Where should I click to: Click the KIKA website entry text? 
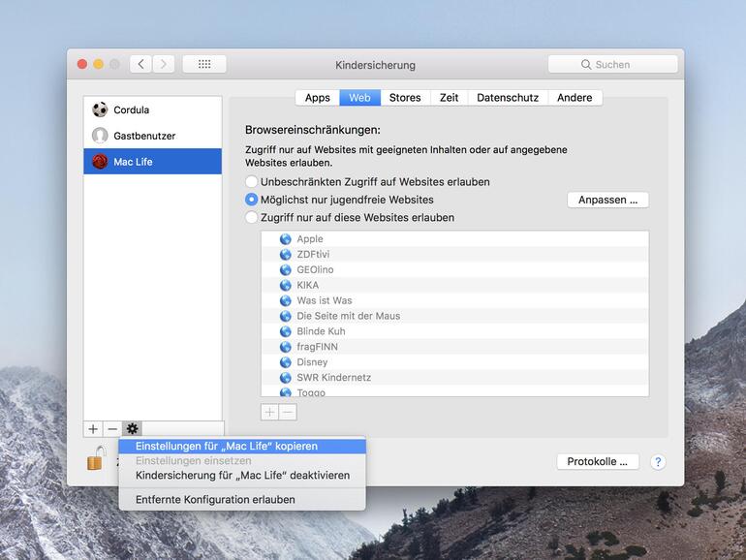coord(308,285)
